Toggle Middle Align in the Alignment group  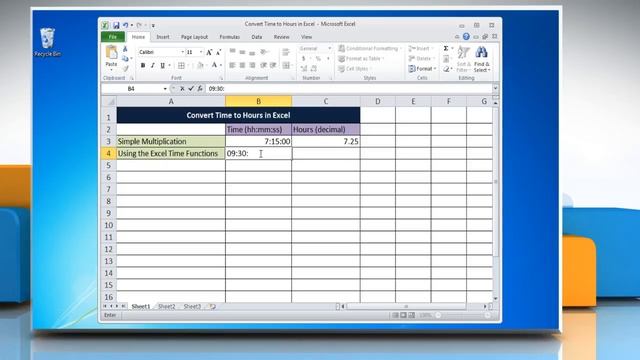(x=242, y=52)
